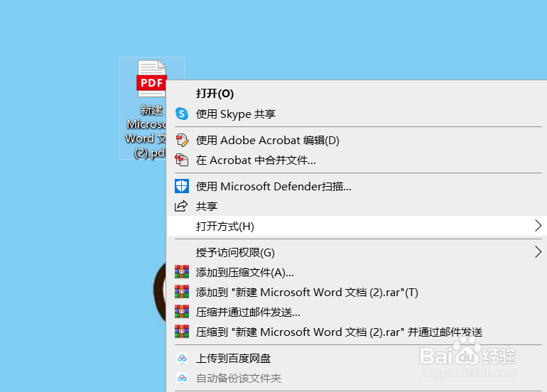Click the Adobe Acrobat edit icon
Image resolution: width=547 pixels, height=392 pixels.
point(182,140)
